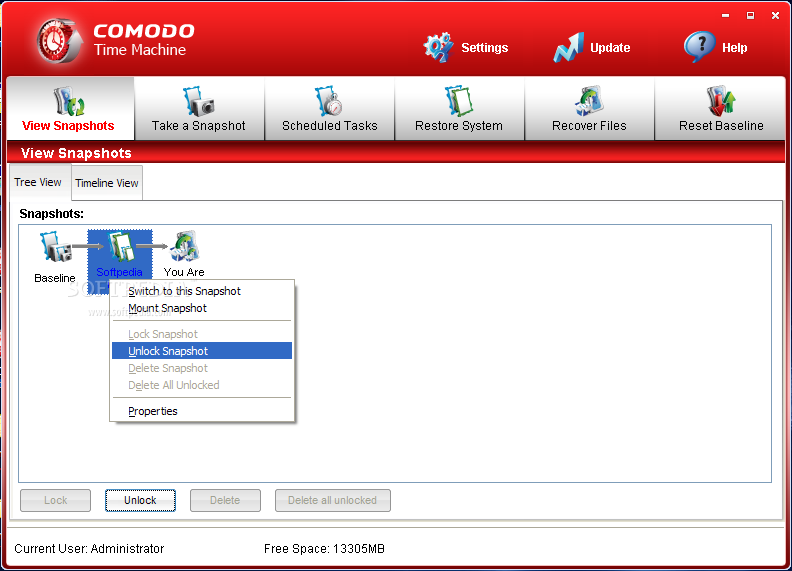This screenshot has width=792, height=571.
Task: Choose Switch to this Snapshot
Action: tap(202, 291)
